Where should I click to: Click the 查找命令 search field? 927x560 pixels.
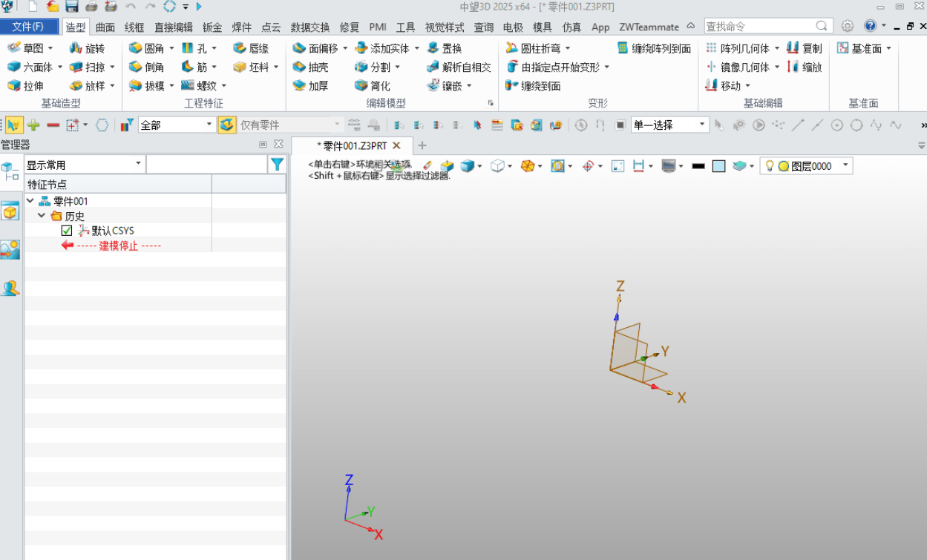coord(767,26)
